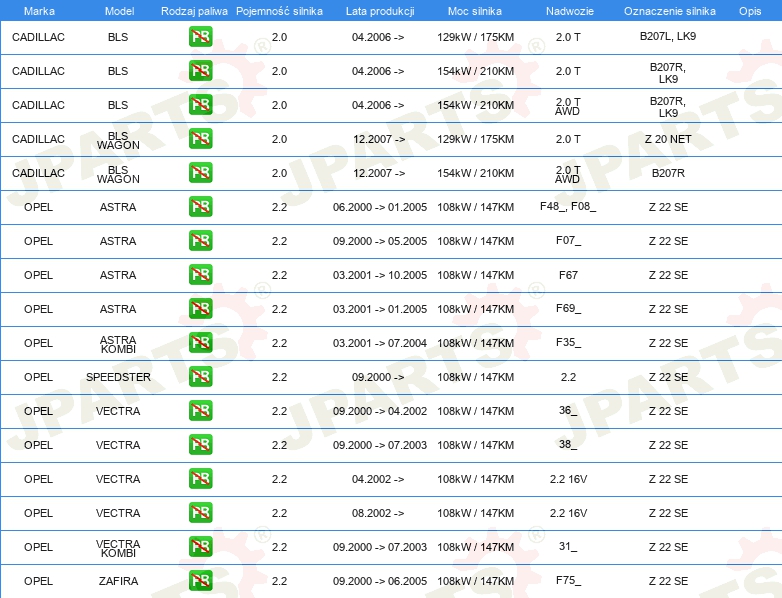The width and height of the screenshot is (782, 598).
Task: Click the 03.2001 -> 10.2005 production years cell
Action: [x=380, y=275]
